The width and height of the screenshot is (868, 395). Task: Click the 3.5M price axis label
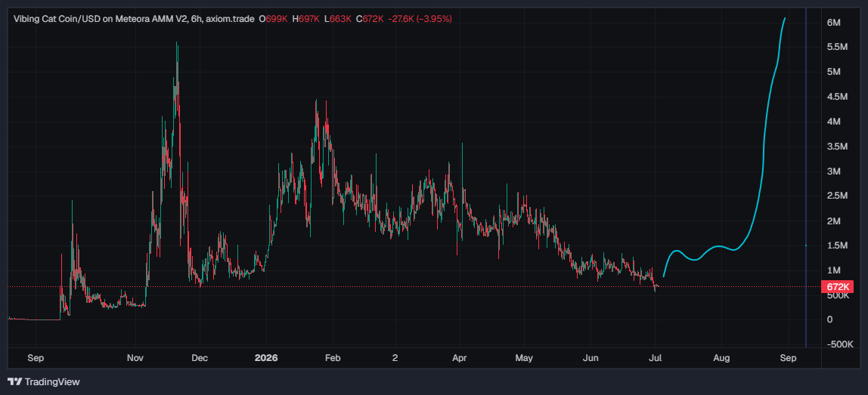837,147
